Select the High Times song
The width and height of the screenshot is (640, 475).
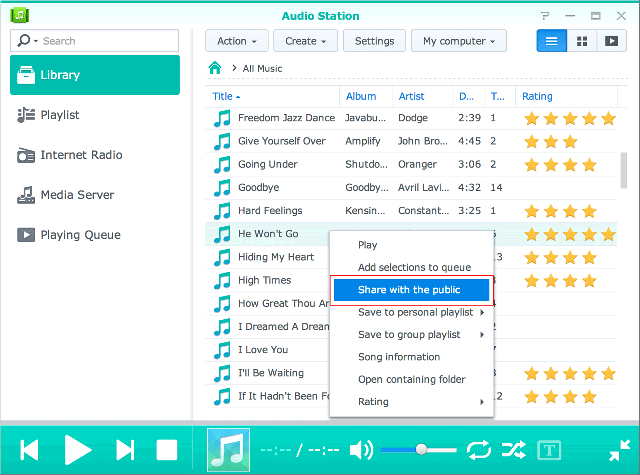coord(264,280)
